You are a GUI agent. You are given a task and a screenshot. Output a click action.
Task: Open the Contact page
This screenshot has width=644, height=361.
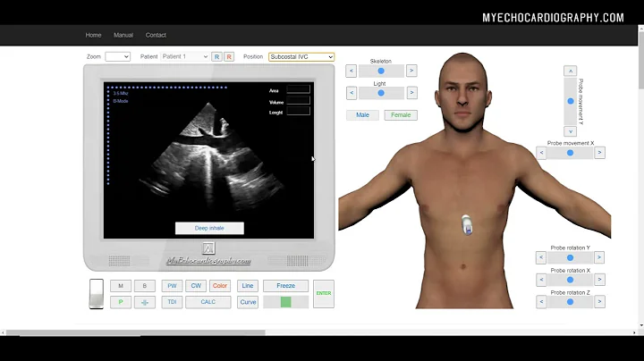(156, 35)
